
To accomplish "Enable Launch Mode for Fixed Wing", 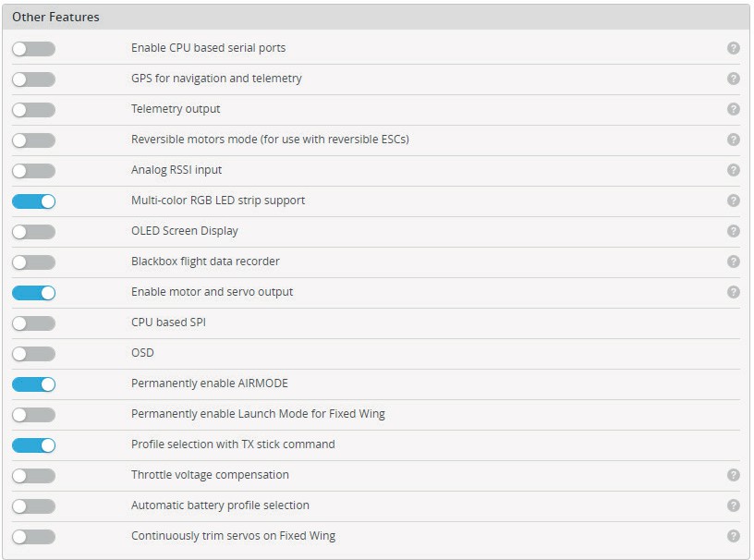I will pyautogui.click(x=33, y=415).
